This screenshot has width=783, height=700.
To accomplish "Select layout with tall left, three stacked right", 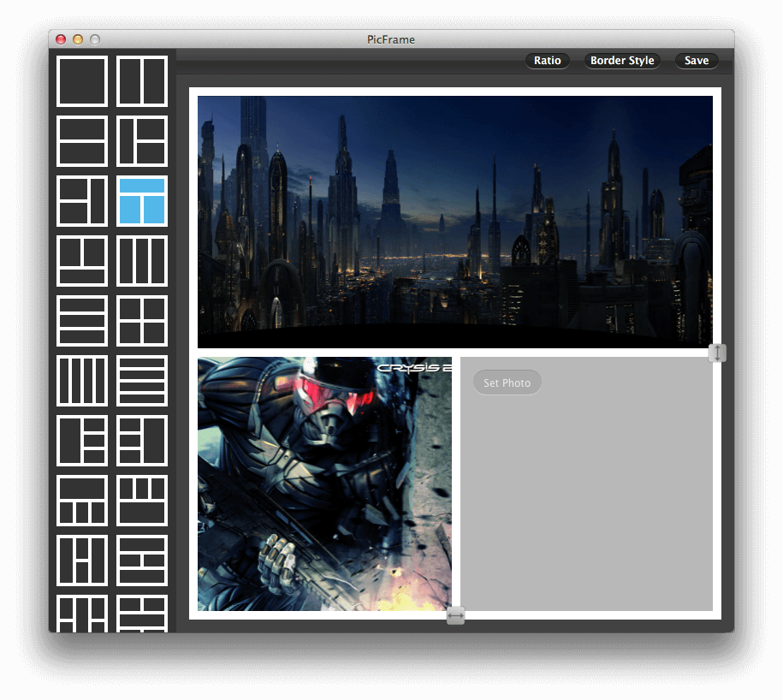I will pyautogui.click(x=82, y=441).
